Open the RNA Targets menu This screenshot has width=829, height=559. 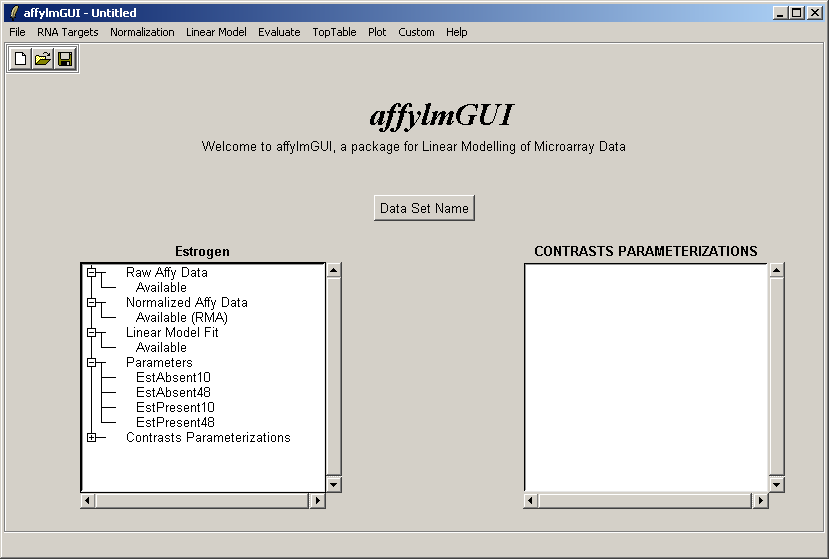pos(68,32)
